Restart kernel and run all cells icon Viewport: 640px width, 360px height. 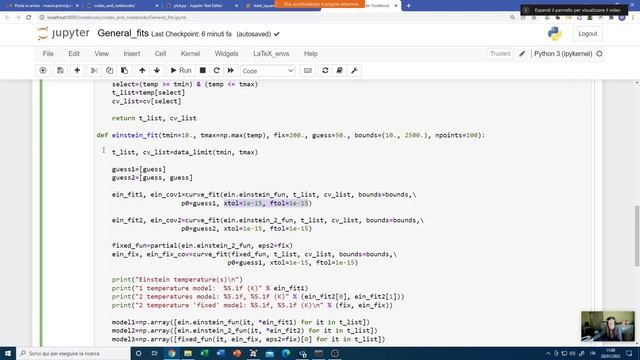(231, 71)
